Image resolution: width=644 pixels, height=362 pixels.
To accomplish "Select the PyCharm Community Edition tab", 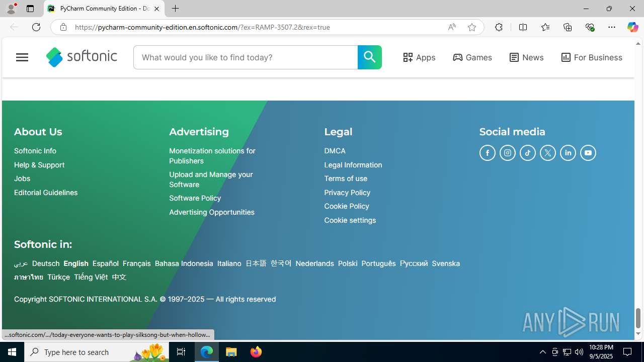I will coord(104,9).
